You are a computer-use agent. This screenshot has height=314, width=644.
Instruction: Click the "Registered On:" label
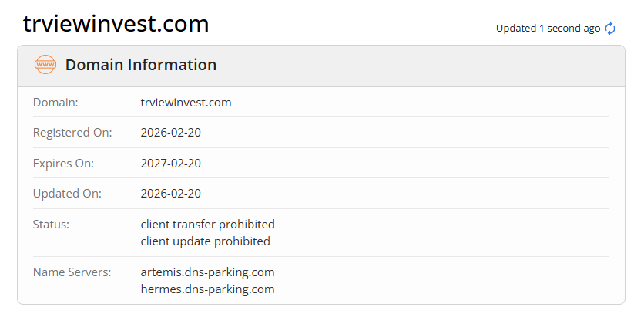(72, 133)
